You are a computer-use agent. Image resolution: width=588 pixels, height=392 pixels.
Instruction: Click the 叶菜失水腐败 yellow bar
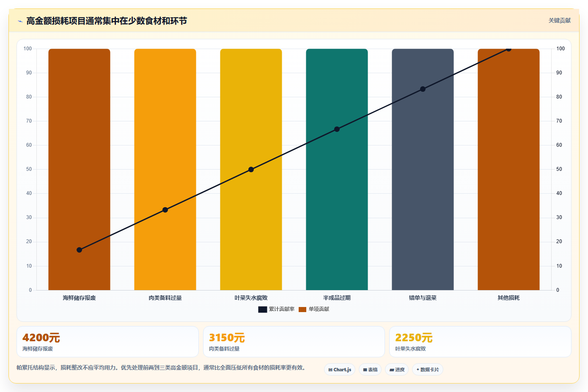[x=251, y=170]
